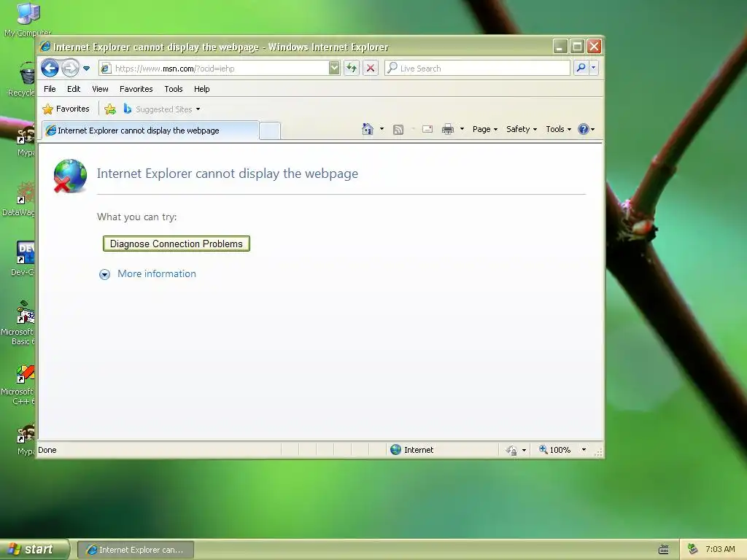Click the Search magnifier button
747x560 pixels.
[581, 68]
